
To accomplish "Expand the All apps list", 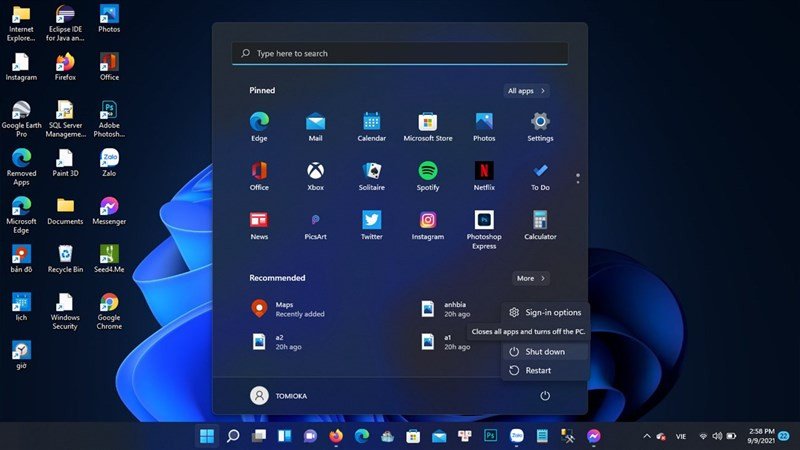I will [x=526, y=91].
